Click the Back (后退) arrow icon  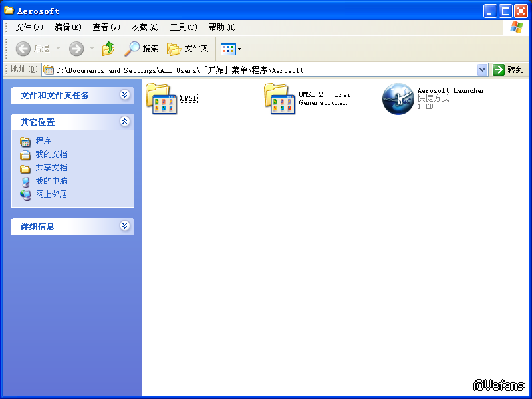click(x=23, y=49)
